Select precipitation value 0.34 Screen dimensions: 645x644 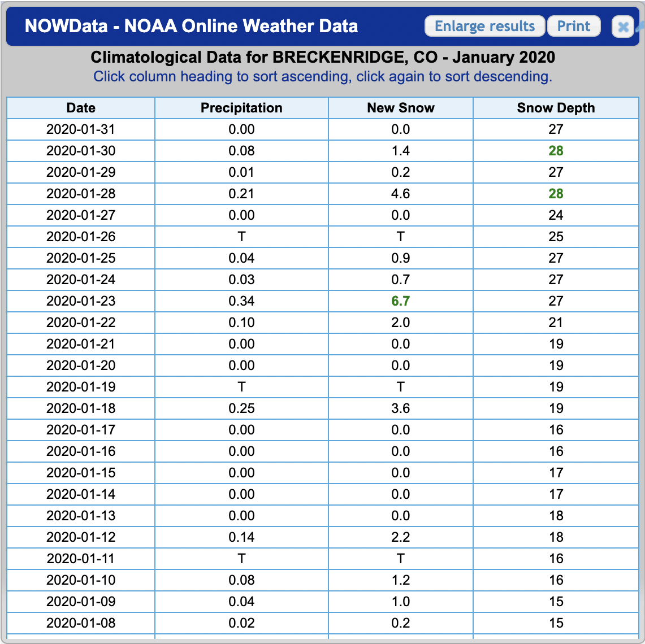pos(241,301)
